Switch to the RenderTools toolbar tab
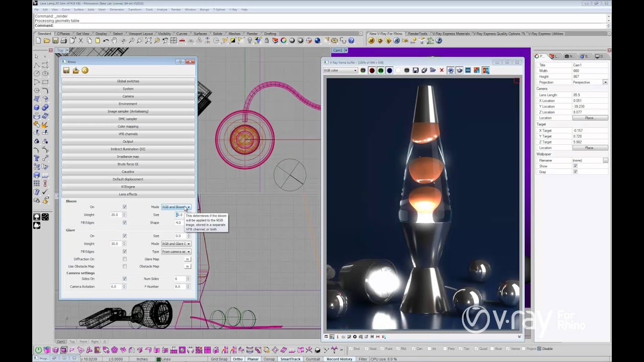Screen dimensions: 644x362 [418, 34]
